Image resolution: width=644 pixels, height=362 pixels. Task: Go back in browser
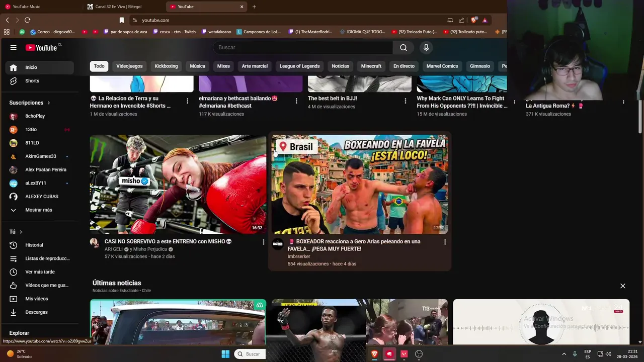click(7, 20)
